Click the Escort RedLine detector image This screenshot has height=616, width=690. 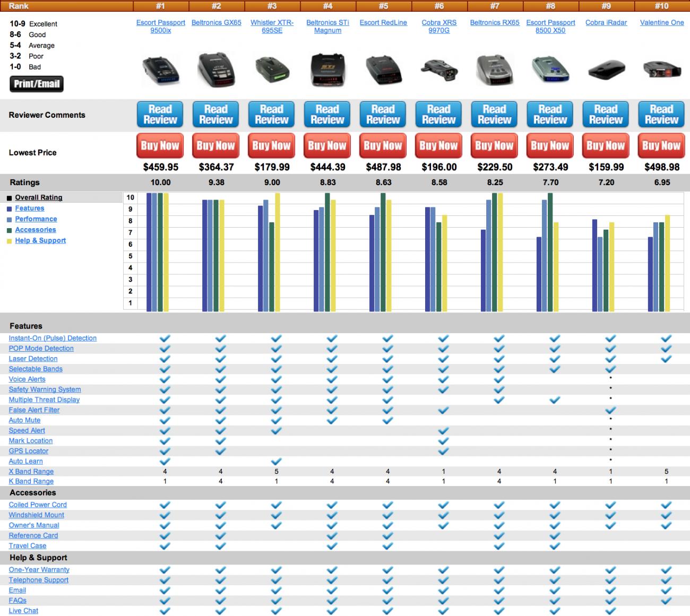tap(383, 70)
